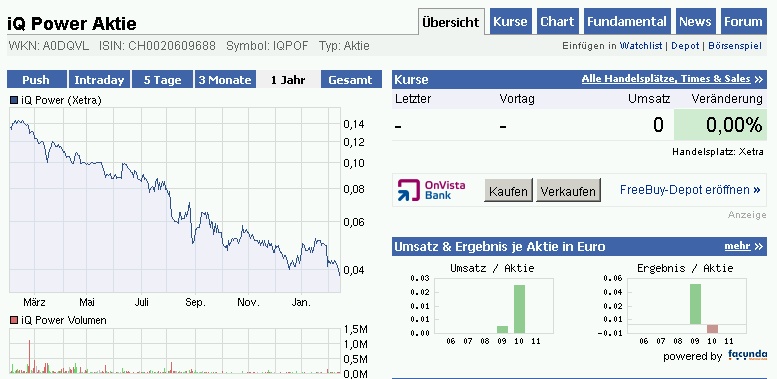Click the Kaufen button
Viewport: 777px width, 379px height.
coord(508,191)
